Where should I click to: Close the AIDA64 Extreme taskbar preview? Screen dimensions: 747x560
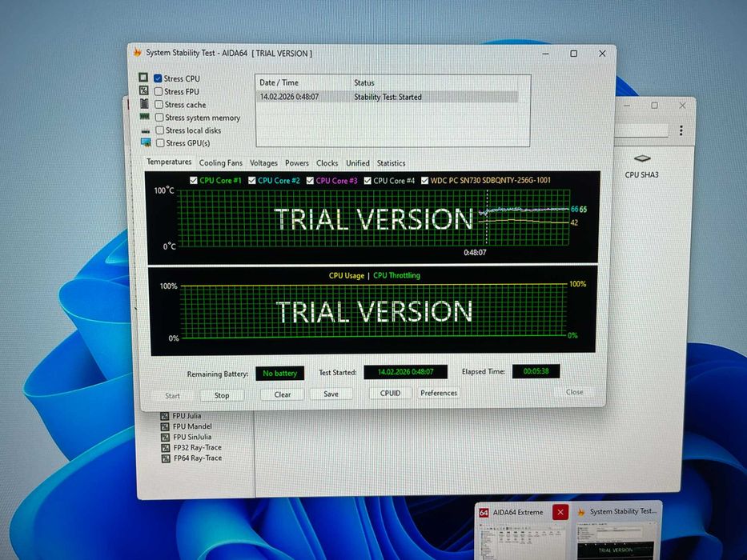point(560,512)
